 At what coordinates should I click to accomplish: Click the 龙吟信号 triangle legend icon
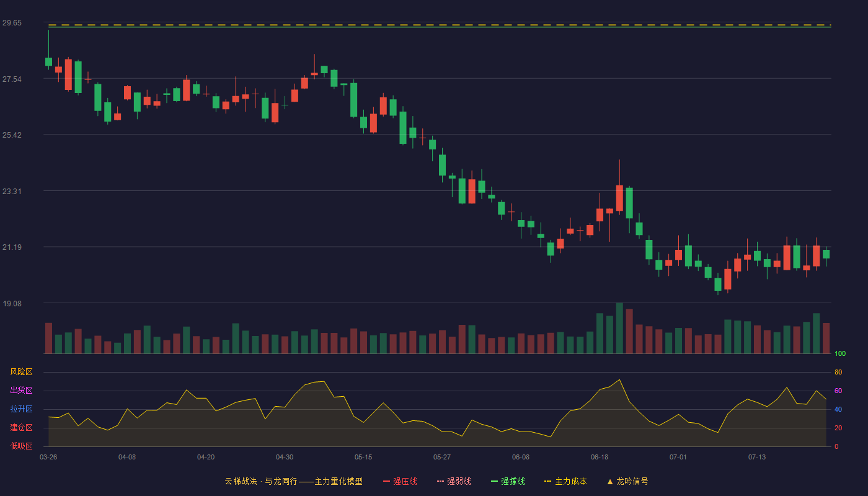pos(610,481)
